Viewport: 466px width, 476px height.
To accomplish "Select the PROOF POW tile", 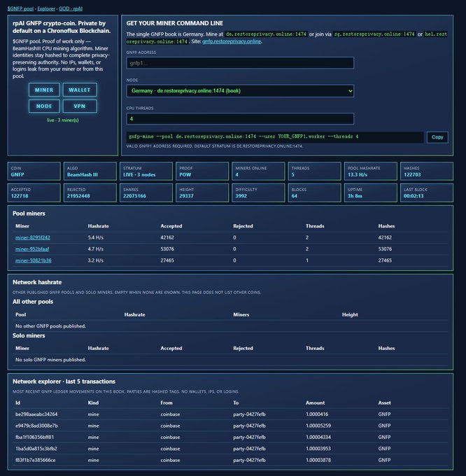I will (202, 171).
